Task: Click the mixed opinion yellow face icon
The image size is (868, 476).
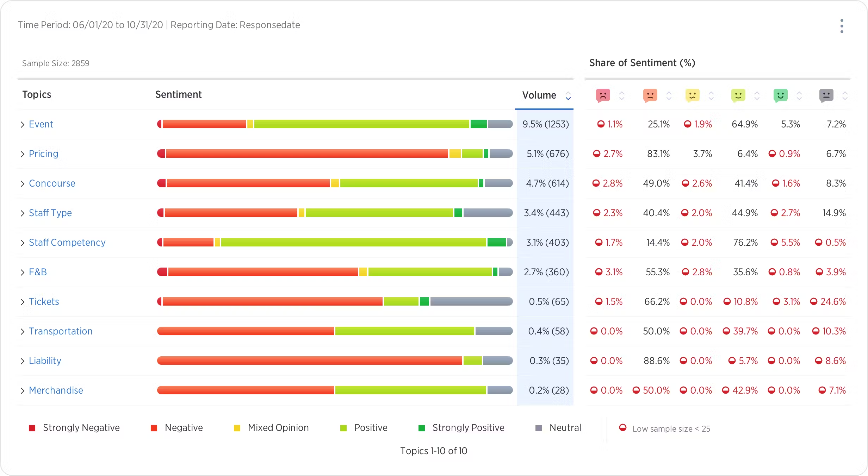Action: point(692,95)
